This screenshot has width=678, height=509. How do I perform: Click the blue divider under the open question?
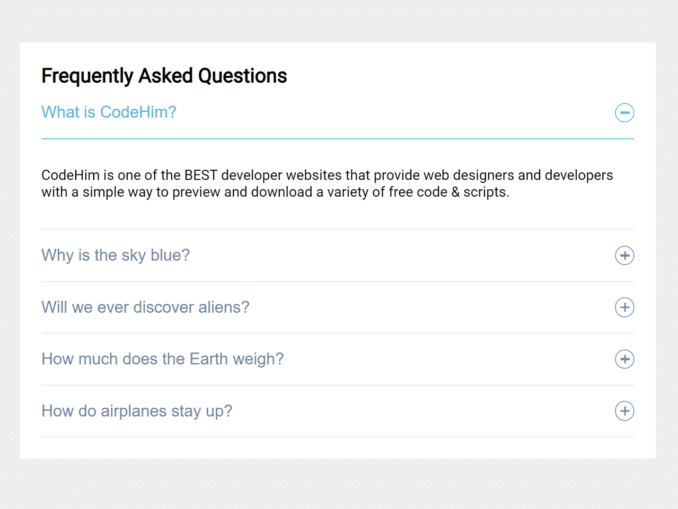337,138
